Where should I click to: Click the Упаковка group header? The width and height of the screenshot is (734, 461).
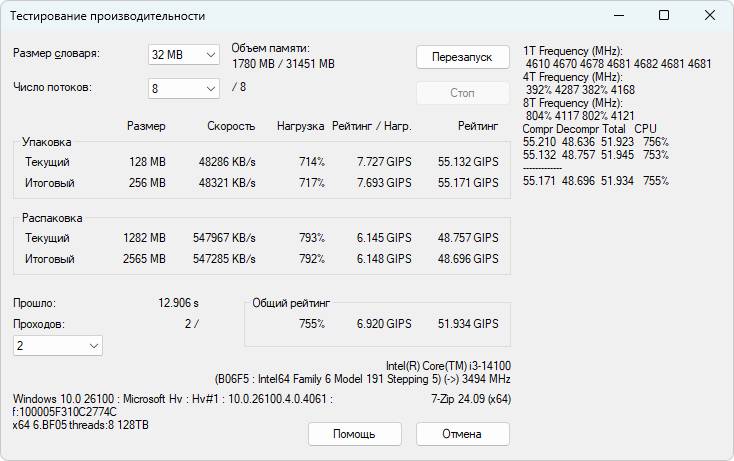coord(47,142)
